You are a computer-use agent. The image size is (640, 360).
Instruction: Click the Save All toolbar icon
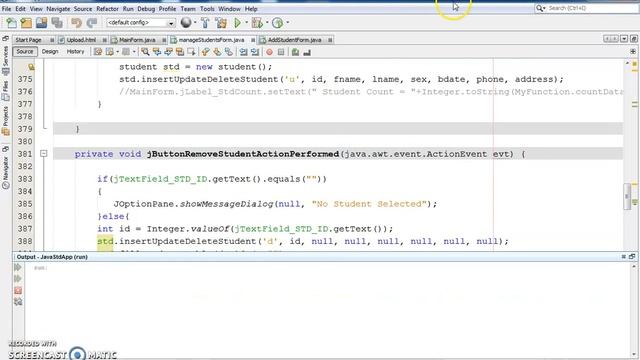coord(57,23)
